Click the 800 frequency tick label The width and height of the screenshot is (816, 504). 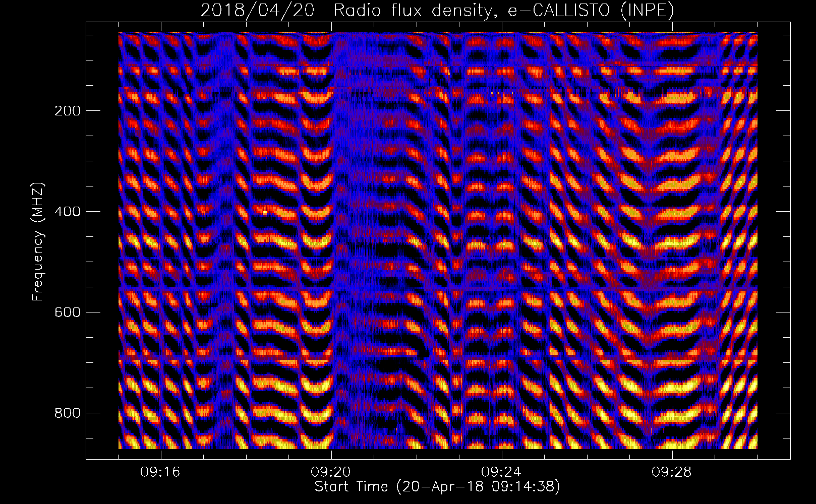click(x=67, y=413)
